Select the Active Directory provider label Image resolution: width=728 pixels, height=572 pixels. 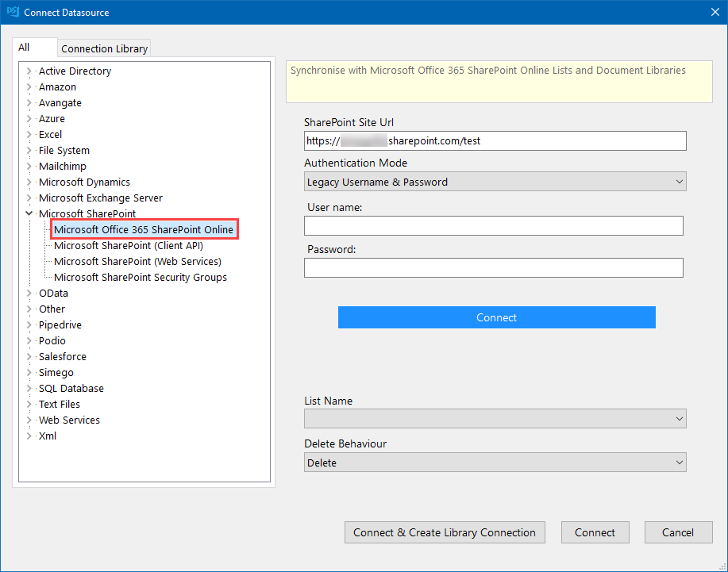point(75,71)
